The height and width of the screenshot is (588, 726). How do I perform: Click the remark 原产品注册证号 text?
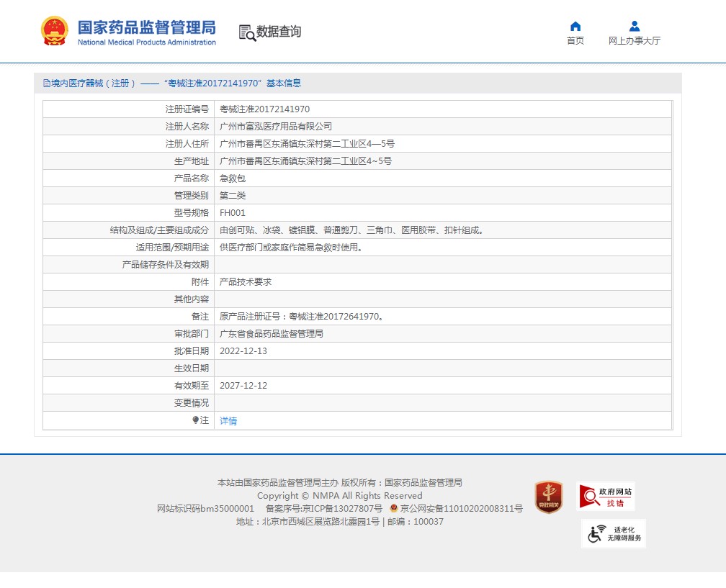click(x=302, y=317)
